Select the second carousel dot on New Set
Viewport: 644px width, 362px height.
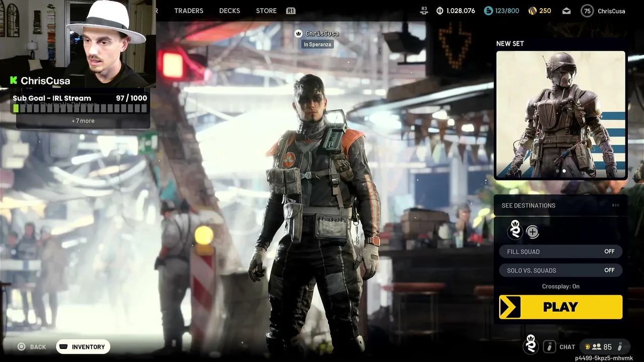pos(564,171)
